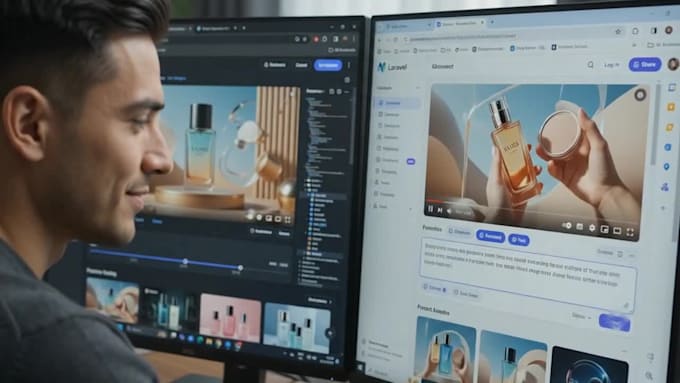Screen dimensions: 680x383
Task: Click the blue Share button on right monitor
Action: (x=645, y=64)
